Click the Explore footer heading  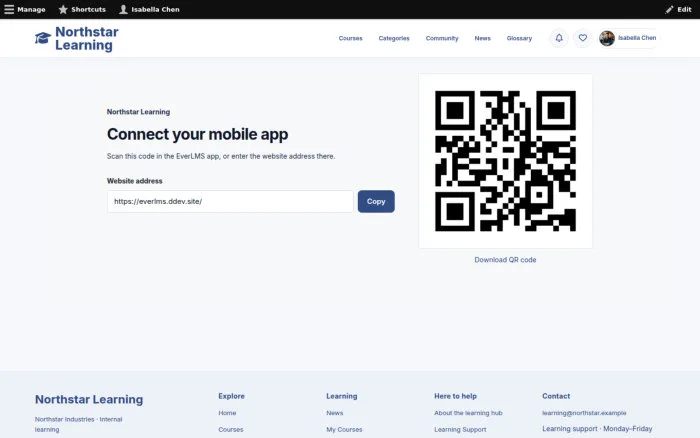pyautogui.click(x=231, y=396)
